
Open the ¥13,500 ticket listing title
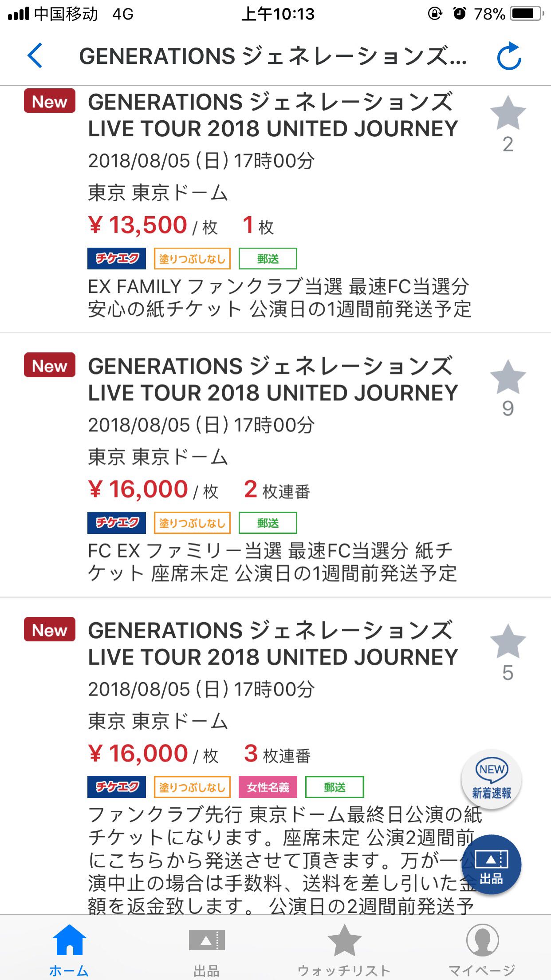coord(272,115)
